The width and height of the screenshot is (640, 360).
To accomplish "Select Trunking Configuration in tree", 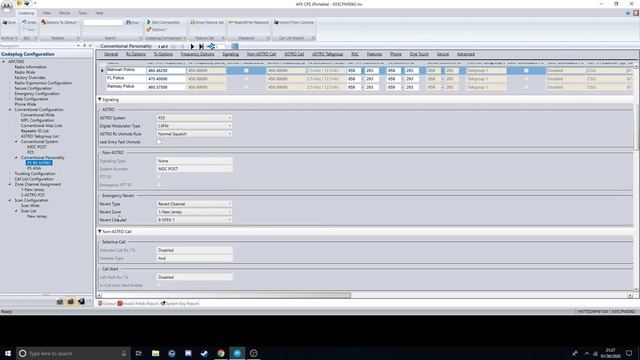I will point(35,174).
